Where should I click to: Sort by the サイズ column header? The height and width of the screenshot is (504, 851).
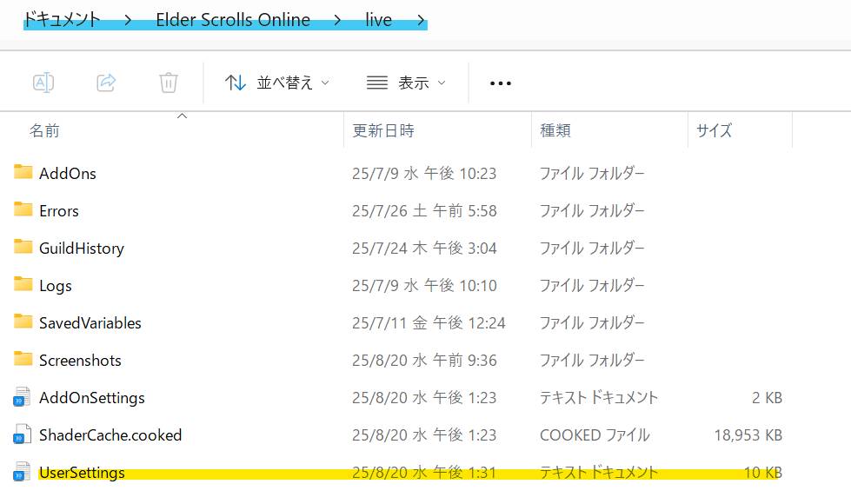pos(715,130)
